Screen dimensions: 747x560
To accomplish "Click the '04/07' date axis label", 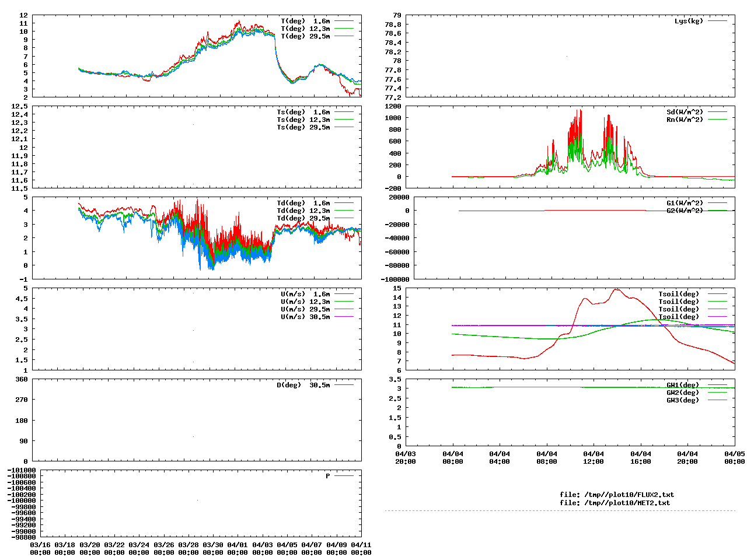I will coord(312,545).
